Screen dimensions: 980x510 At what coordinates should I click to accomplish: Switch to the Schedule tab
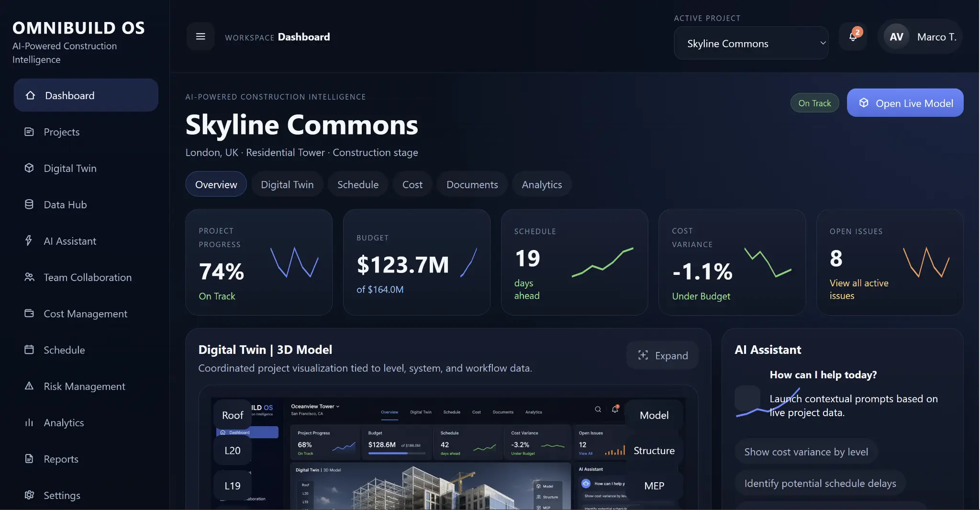tap(357, 184)
